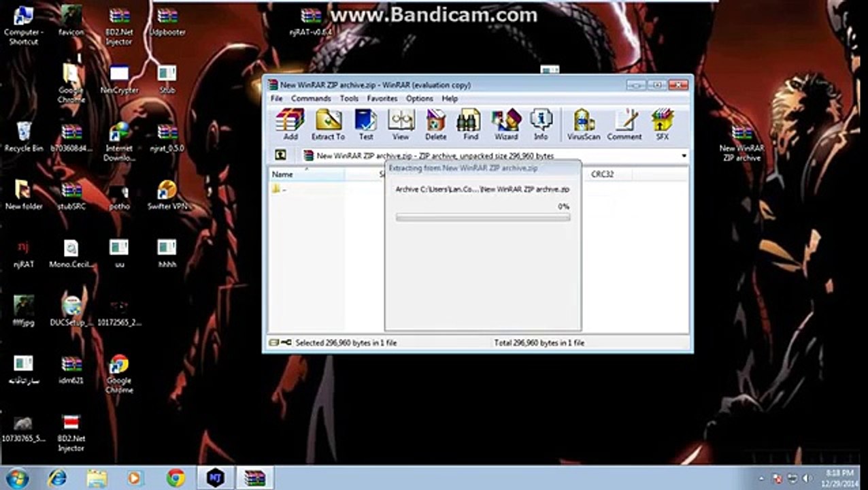
Task: Select the Swifter VPN desktop shortcut
Action: (167, 195)
